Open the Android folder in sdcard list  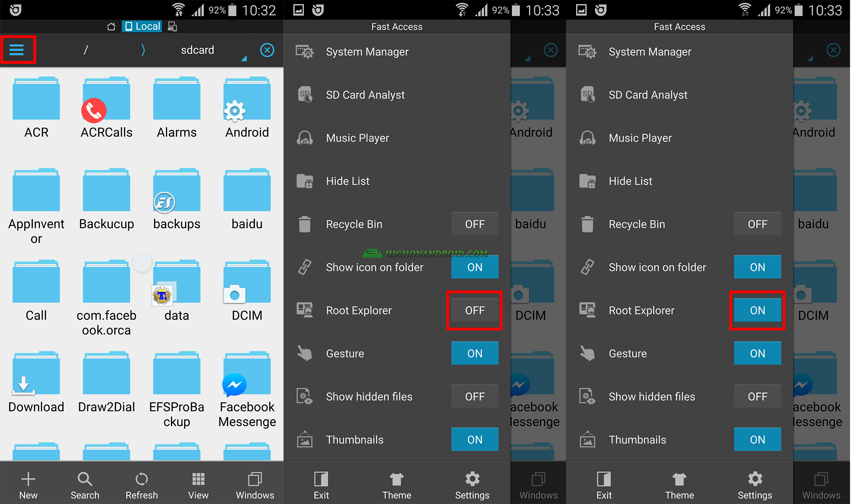(x=247, y=108)
